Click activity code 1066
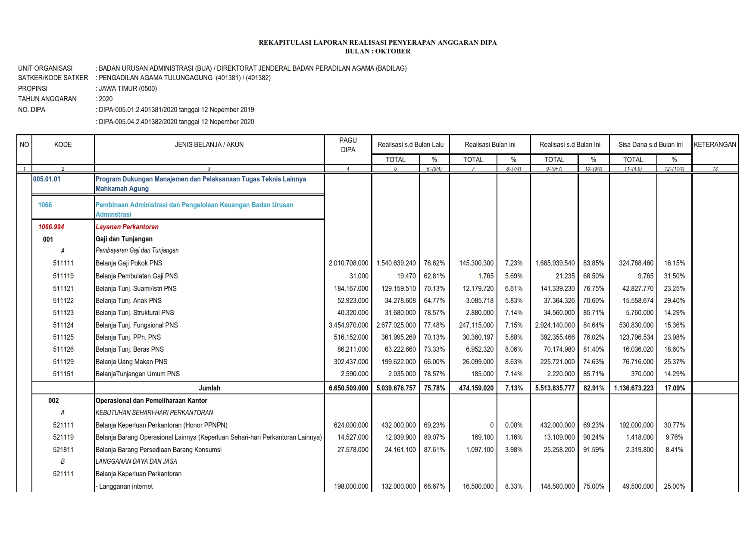This screenshot has width=756, height=534. coord(45,205)
